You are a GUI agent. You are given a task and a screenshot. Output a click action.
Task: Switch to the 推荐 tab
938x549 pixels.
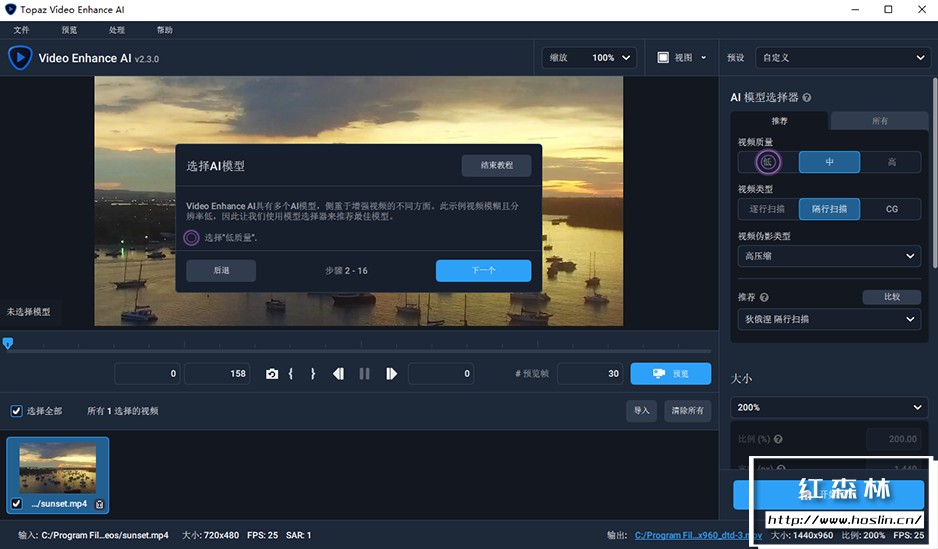tap(779, 121)
